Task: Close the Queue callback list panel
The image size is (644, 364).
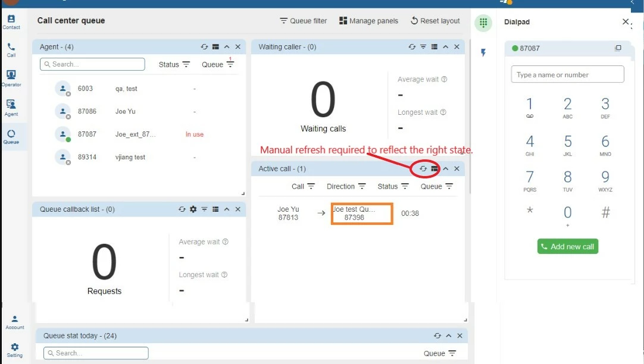Action: pos(238,209)
